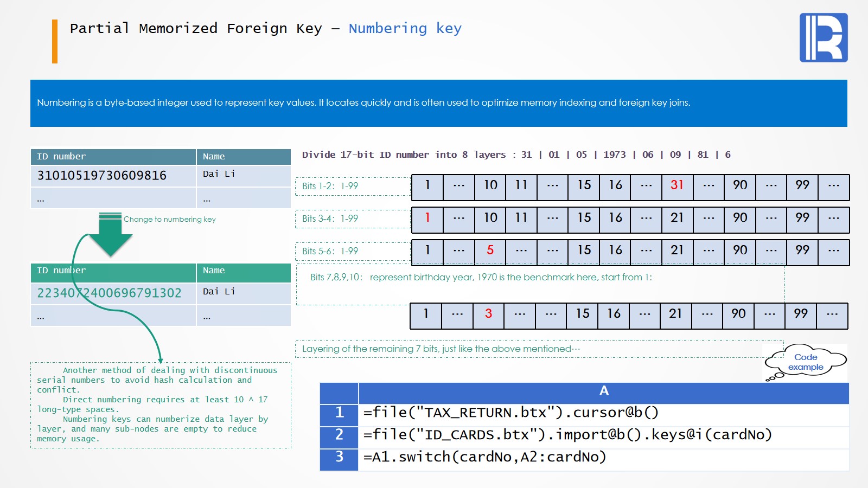Select the red 3 cell in birthday year row
This screenshot has width=868, height=488.
(488, 314)
